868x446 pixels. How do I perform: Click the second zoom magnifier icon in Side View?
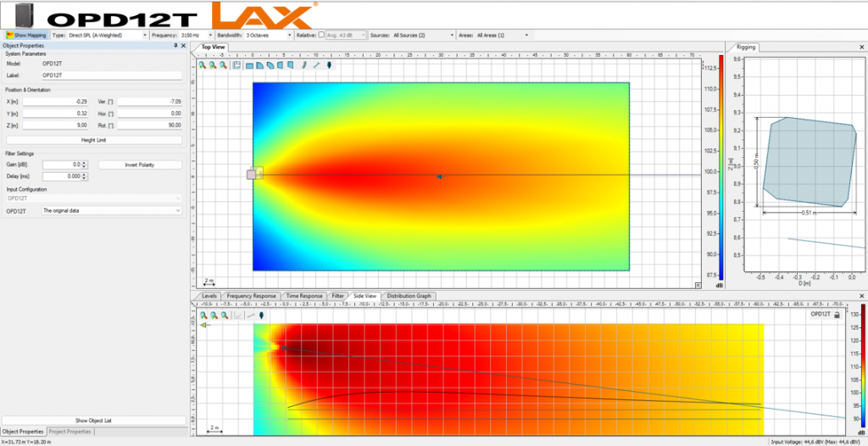[214, 315]
